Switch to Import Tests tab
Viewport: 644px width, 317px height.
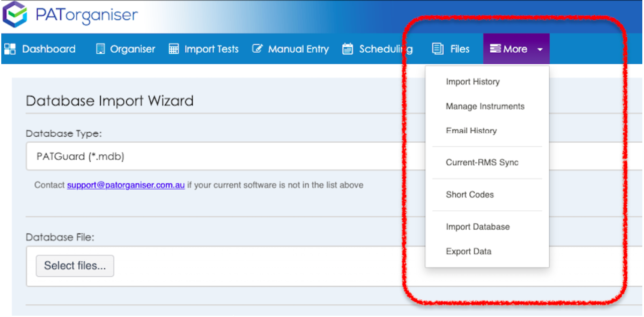[x=203, y=49]
